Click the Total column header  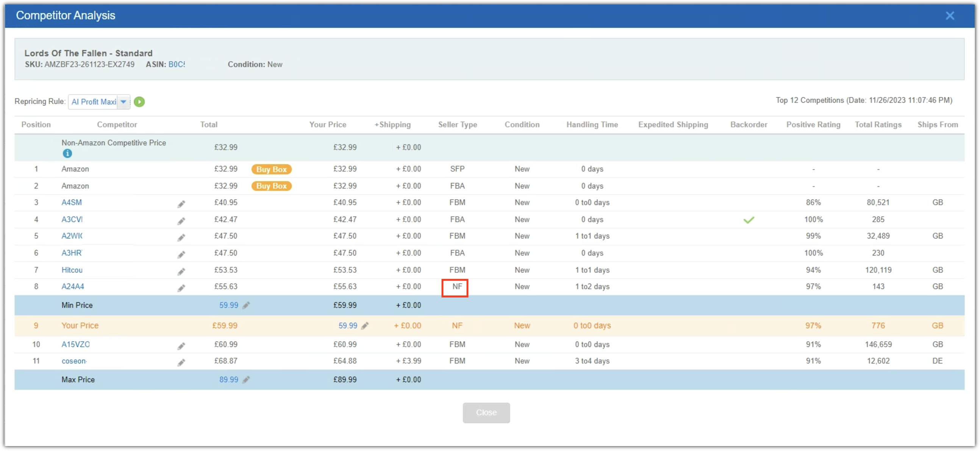(x=208, y=124)
